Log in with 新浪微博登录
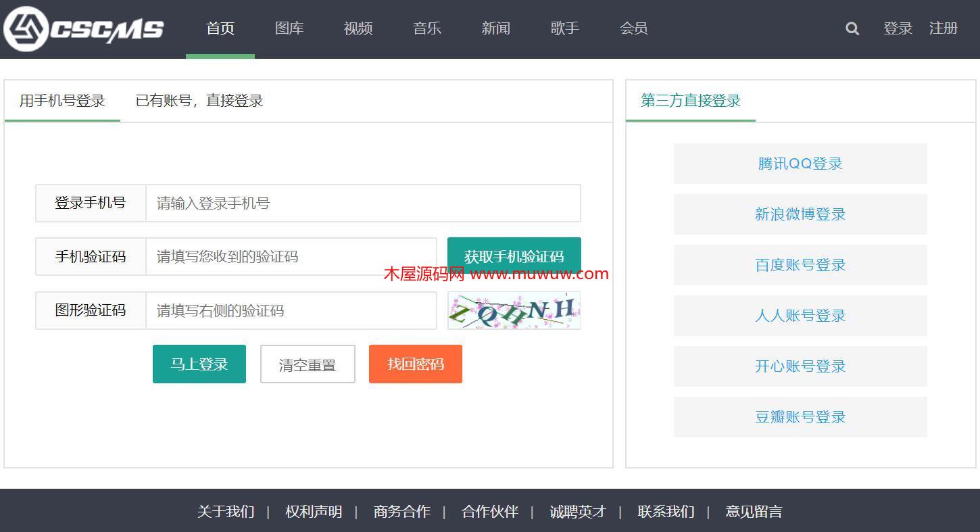This screenshot has height=532, width=980. [x=800, y=214]
